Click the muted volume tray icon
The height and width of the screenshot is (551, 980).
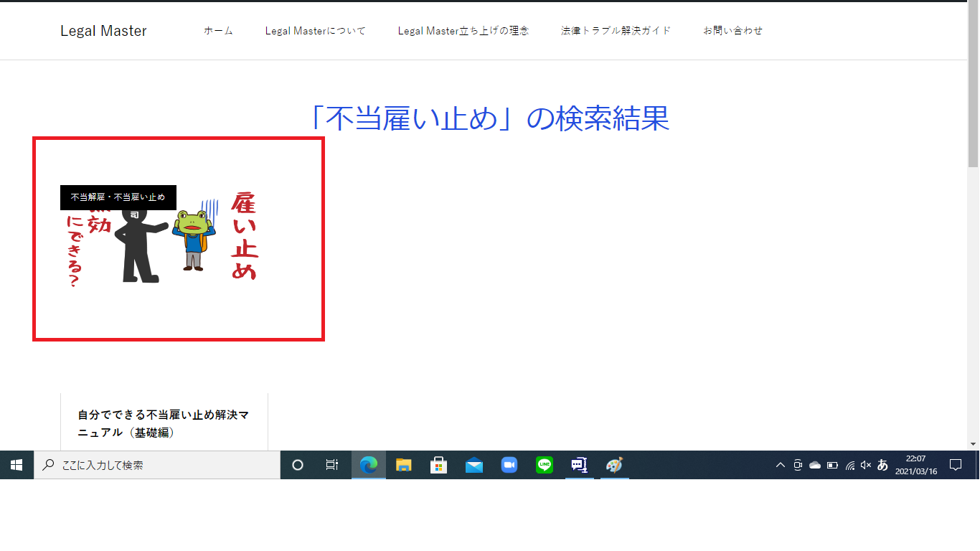(x=866, y=465)
